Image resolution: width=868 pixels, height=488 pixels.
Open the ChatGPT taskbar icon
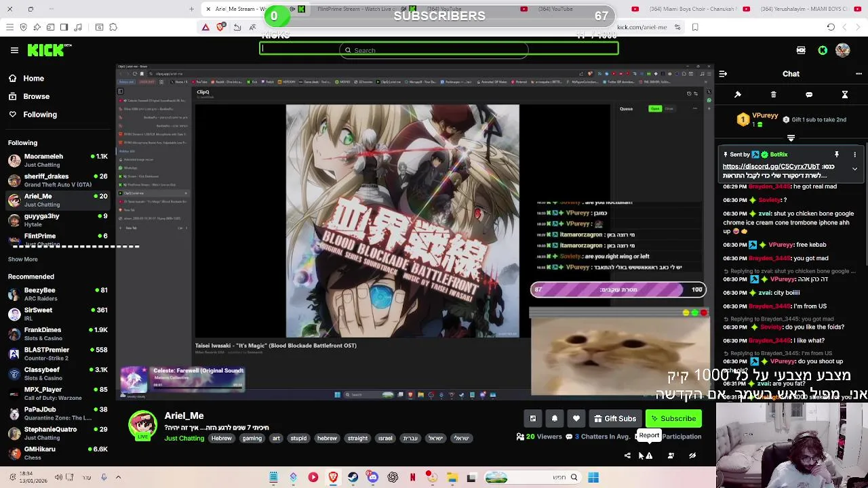[x=393, y=478]
